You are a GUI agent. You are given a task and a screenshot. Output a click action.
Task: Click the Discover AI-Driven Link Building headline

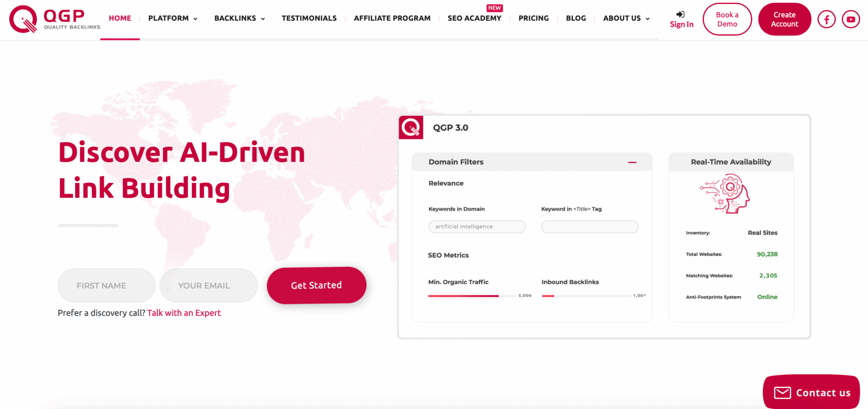pyautogui.click(x=182, y=170)
